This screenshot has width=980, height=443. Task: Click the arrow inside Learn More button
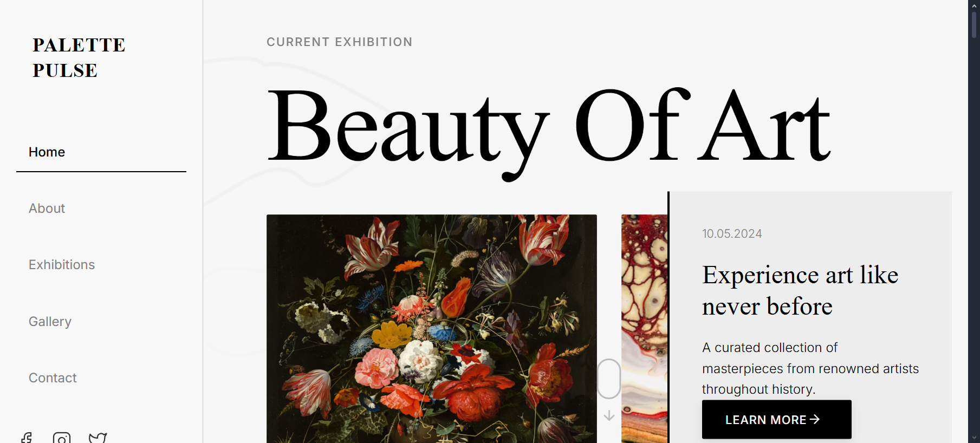tap(814, 419)
